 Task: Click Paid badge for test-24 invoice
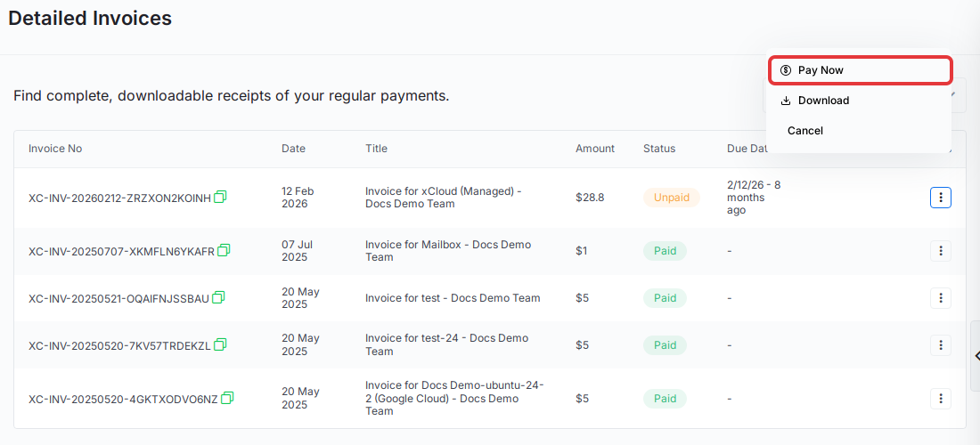coord(665,344)
